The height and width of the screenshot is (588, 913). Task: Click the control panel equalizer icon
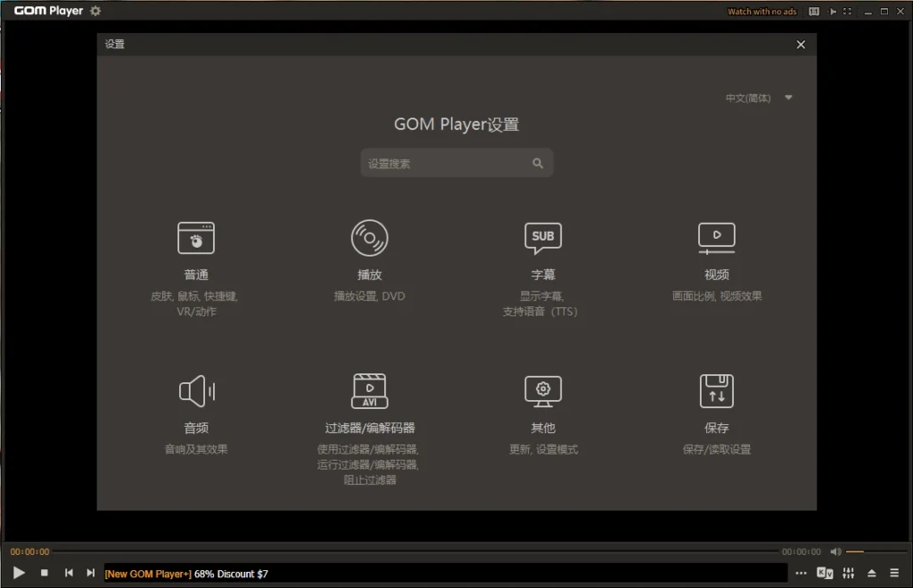point(848,573)
